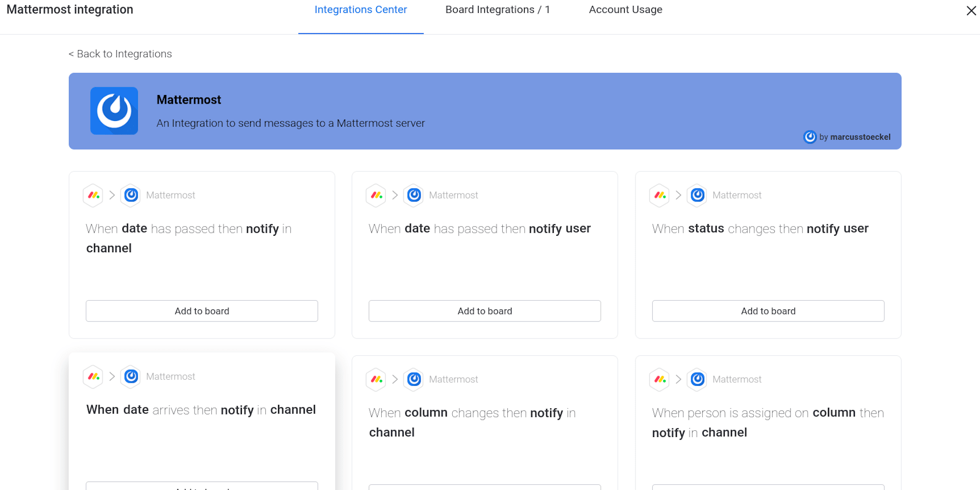Image resolution: width=980 pixels, height=490 pixels.
Task: Click Mattermost icon in 'date has passed notify in channel' card
Action: coord(131,195)
